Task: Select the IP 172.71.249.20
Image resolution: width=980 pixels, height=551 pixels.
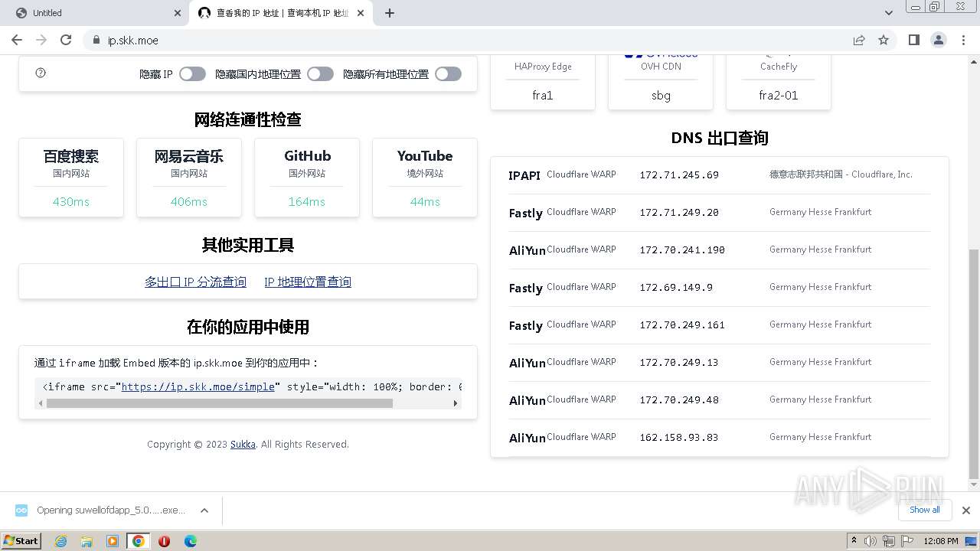Action: (679, 213)
